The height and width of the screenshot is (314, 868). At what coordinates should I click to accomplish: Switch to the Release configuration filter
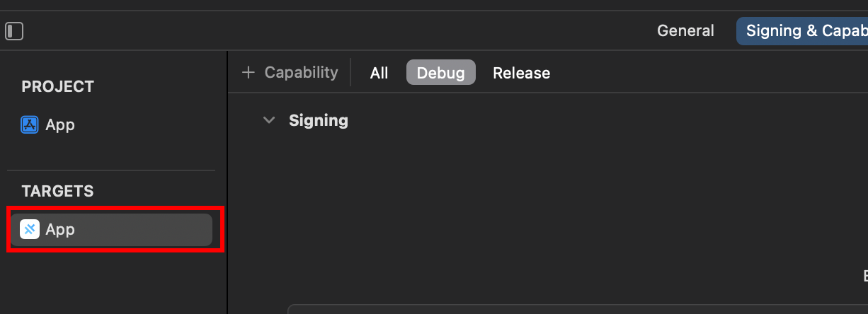tap(521, 73)
